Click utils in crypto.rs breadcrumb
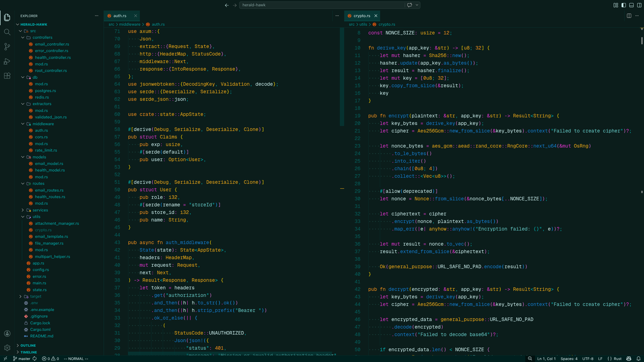644x362 pixels. (x=363, y=24)
